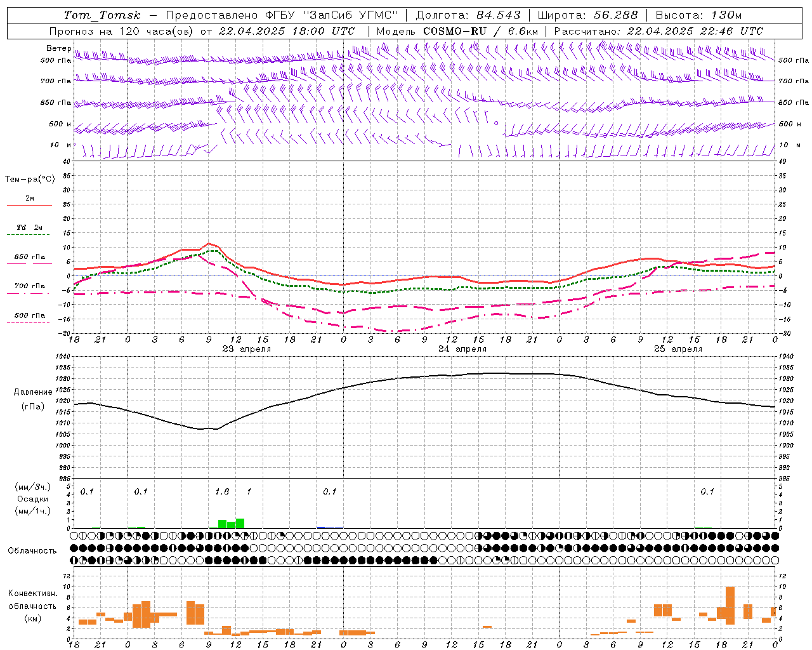The height and width of the screenshot is (650, 812).
Task: Click the 'Прогноз на 120 часа(ов)' forecast text
Action: 122,31
